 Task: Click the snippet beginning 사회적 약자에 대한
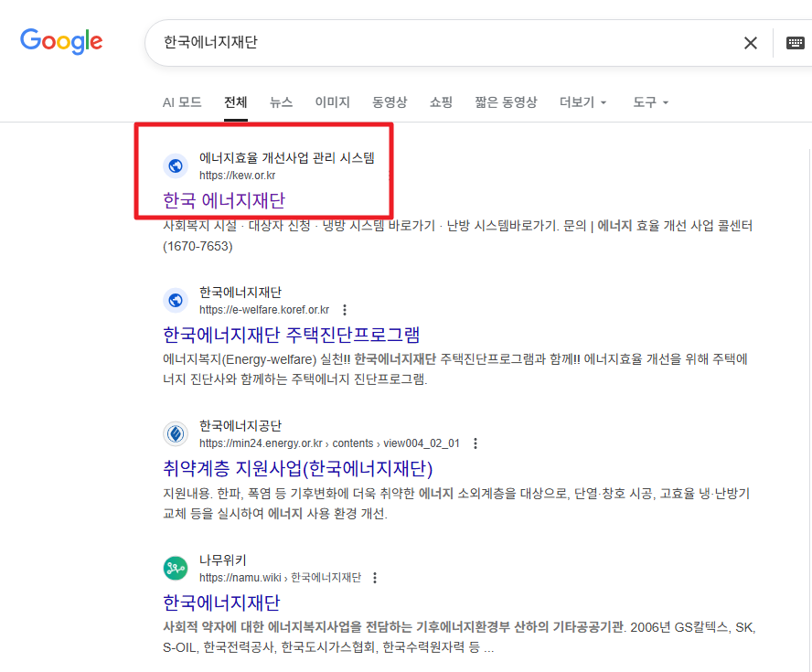pyautogui.click(x=459, y=637)
